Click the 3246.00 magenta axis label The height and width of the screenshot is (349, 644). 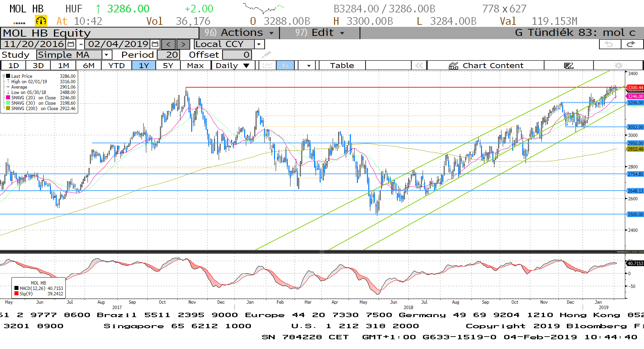point(635,96)
